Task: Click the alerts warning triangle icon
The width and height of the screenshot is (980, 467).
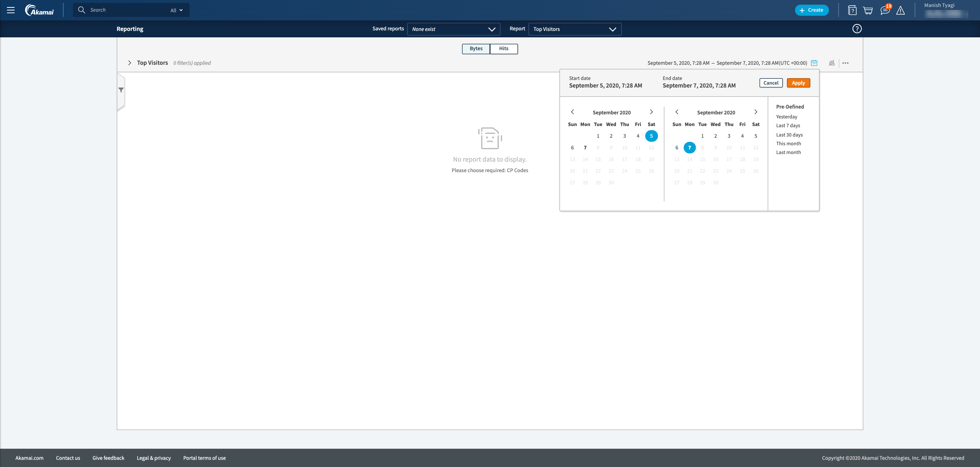Action: (900, 11)
